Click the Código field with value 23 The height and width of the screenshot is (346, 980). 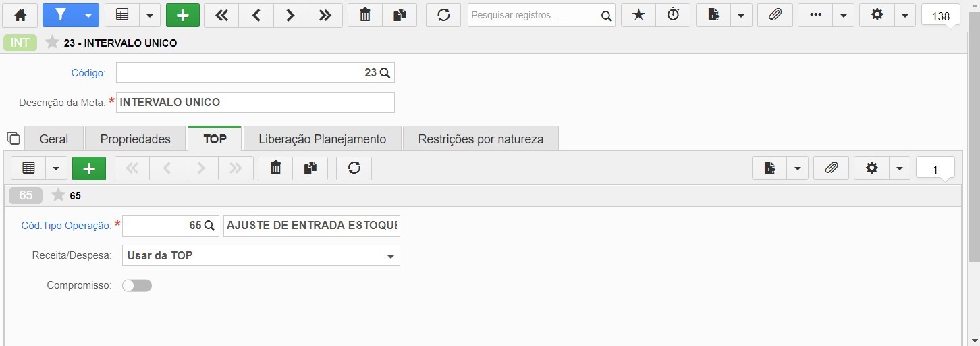click(x=255, y=73)
